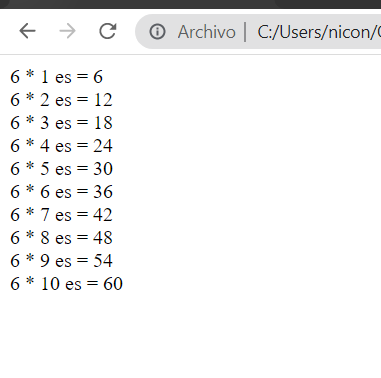
Task: Click the line reading 6 * 7 es = 42
Action: [x=61, y=215]
